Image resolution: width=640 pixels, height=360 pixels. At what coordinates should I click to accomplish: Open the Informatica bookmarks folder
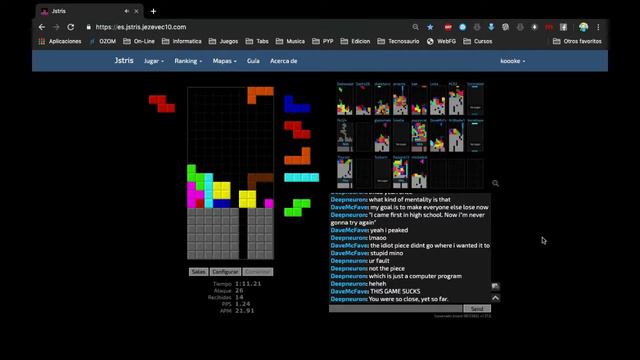(x=182, y=41)
